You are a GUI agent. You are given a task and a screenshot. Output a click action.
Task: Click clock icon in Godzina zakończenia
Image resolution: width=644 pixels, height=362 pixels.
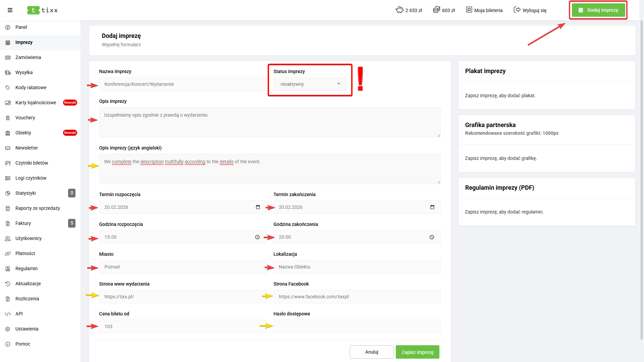[x=432, y=237]
